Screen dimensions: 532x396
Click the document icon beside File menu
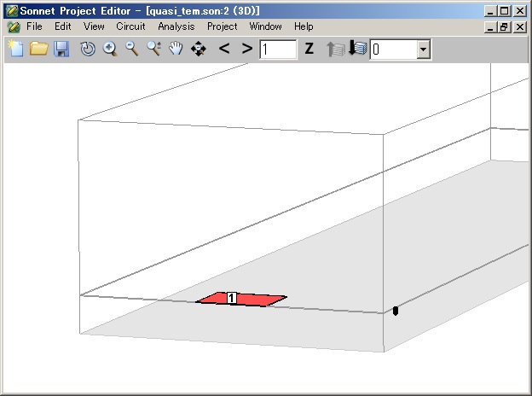click(14, 26)
